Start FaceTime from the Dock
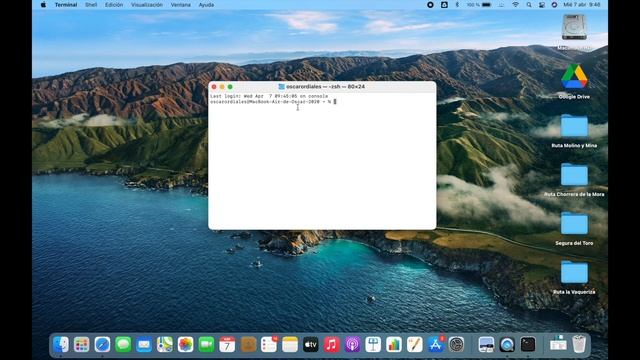The image size is (640, 360). point(207,344)
